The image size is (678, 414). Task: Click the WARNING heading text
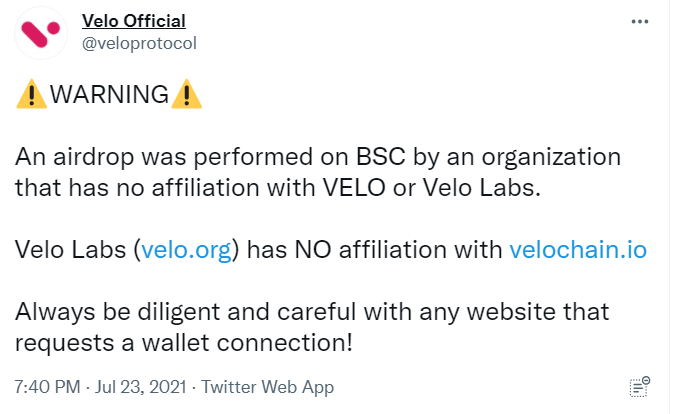pyautogui.click(x=108, y=96)
